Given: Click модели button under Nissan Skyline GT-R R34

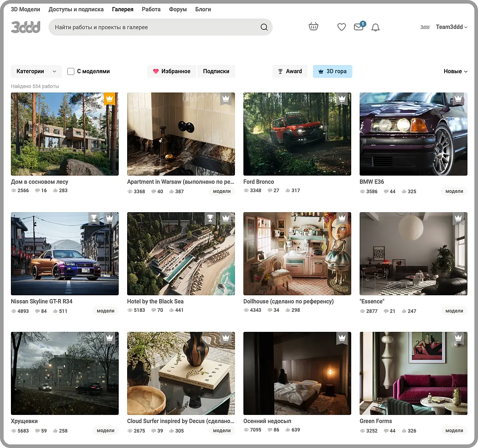Looking at the screenshot, I should [x=106, y=311].
